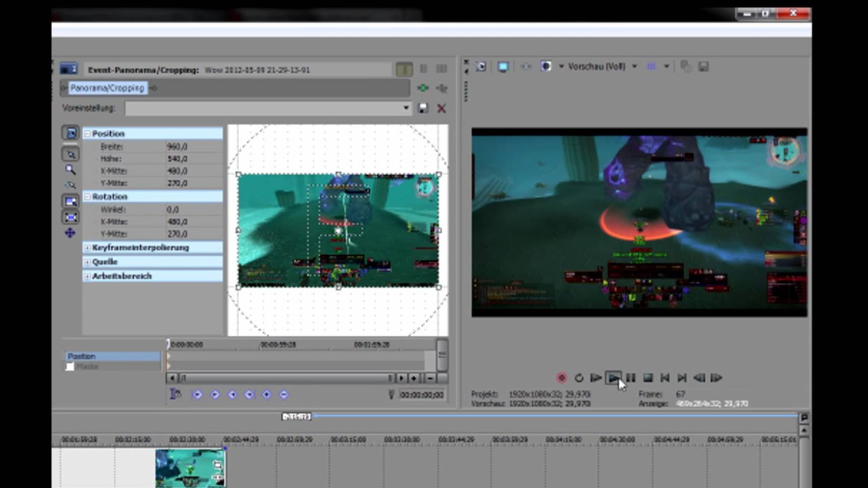The image size is (868, 488).
Task: Pause the preview playback
Action: 631,378
